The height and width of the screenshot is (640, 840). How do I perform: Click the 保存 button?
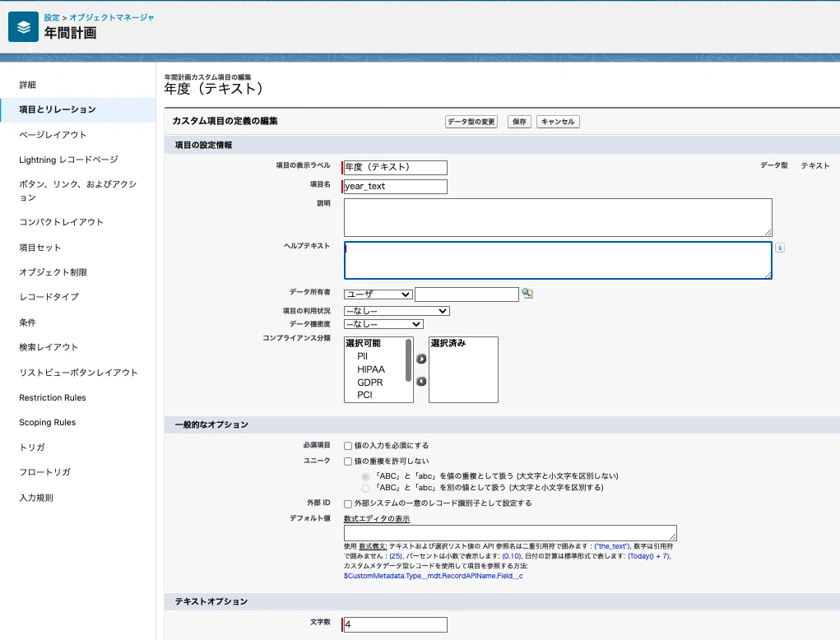(x=519, y=122)
